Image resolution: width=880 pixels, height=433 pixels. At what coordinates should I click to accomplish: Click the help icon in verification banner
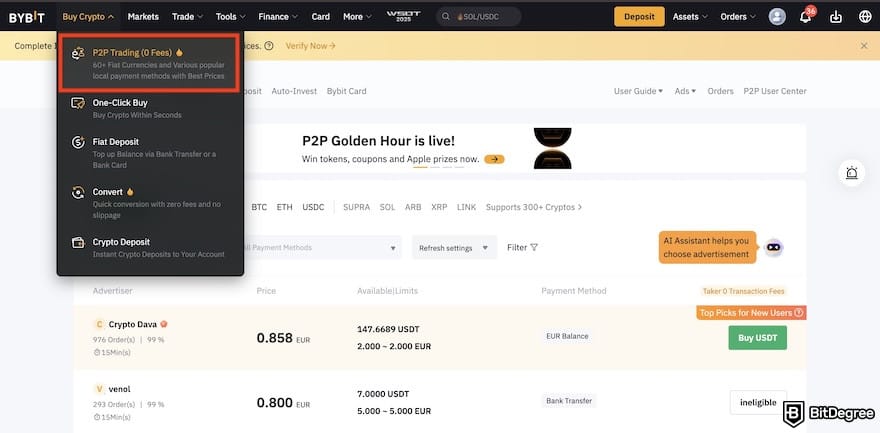coord(269,46)
